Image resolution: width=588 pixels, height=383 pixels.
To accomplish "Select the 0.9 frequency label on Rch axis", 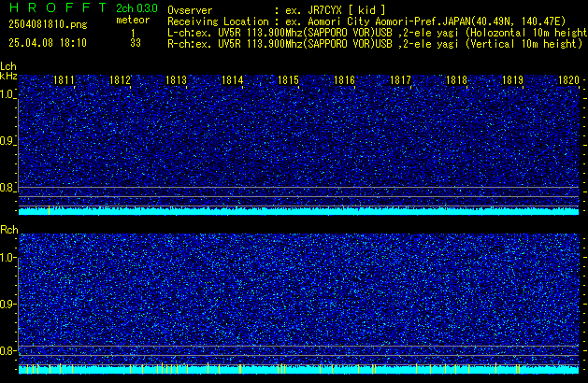I will coord(7,304).
